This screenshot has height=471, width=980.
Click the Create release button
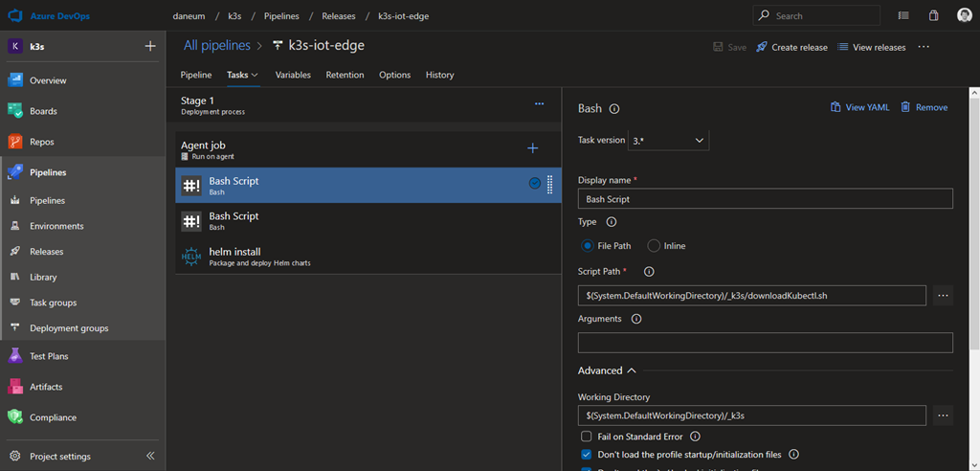(x=791, y=47)
